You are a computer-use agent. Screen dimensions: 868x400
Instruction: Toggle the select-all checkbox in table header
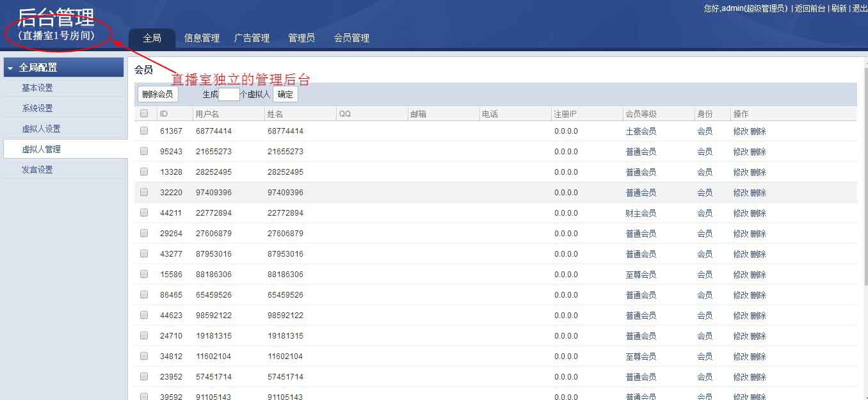point(144,113)
